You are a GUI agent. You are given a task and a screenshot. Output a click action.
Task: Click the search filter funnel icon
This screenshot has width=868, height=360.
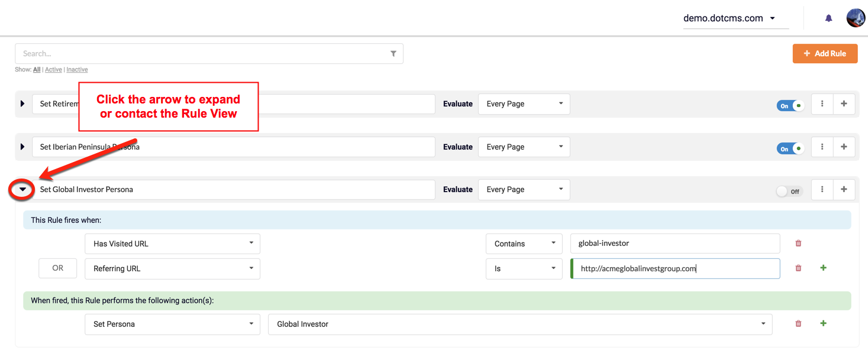[x=393, y=54]
